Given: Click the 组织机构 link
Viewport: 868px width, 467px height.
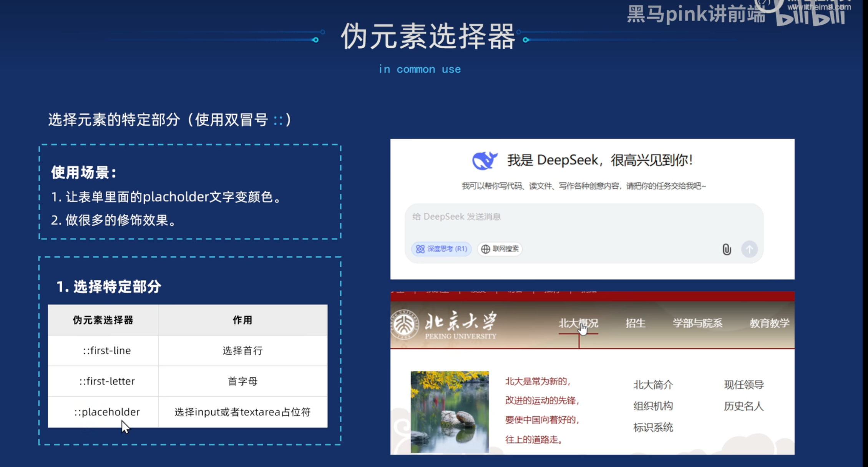Looking at the screenshot, I should (653, 406).
